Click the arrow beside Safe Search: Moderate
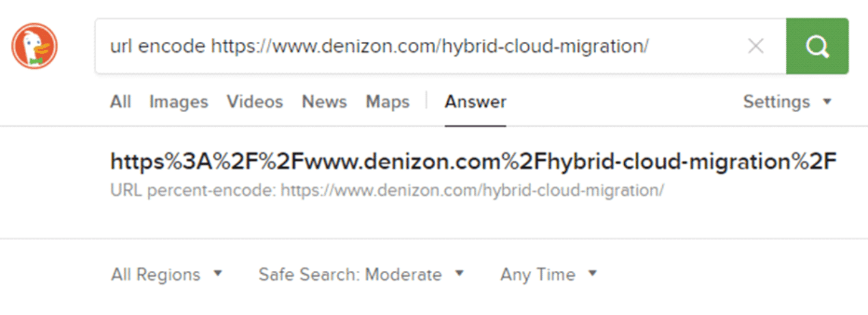This screenshot has width=868, height=315. (x=459, y=274)
